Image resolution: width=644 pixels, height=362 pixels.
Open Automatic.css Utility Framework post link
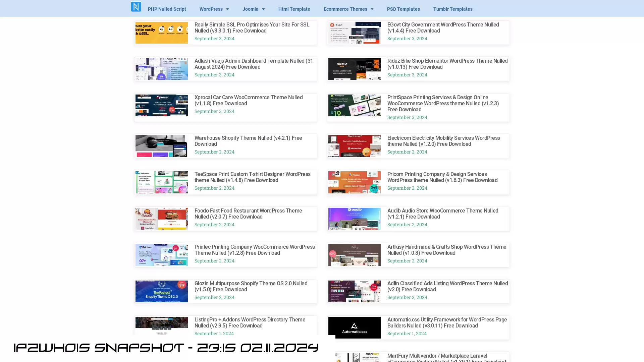tap(447, 323)
